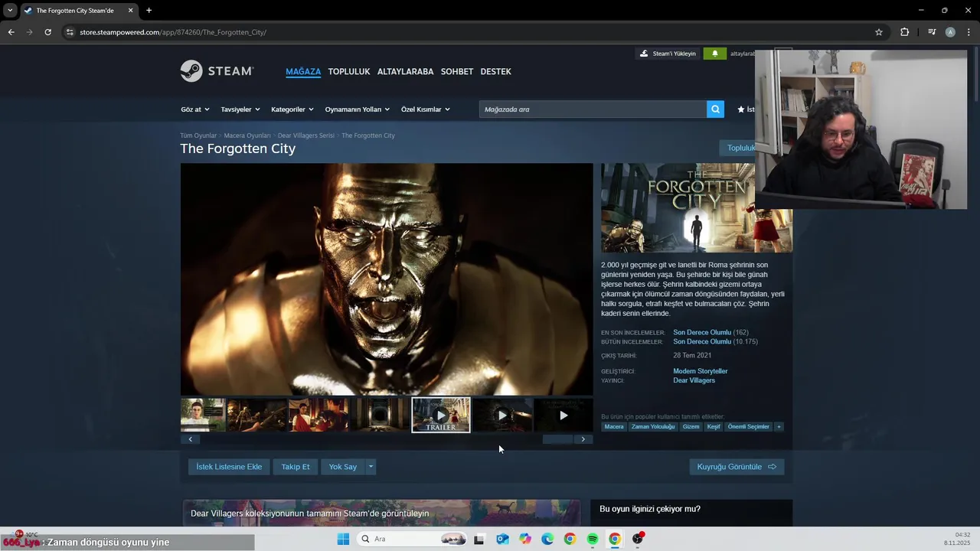Click the Takip Et button
The height and width of the screenshot is (551, 980).
point(296,467)
